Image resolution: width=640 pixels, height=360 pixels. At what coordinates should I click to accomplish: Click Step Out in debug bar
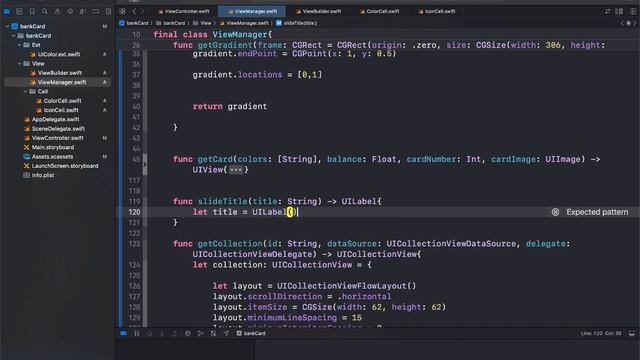click(175, 333)
